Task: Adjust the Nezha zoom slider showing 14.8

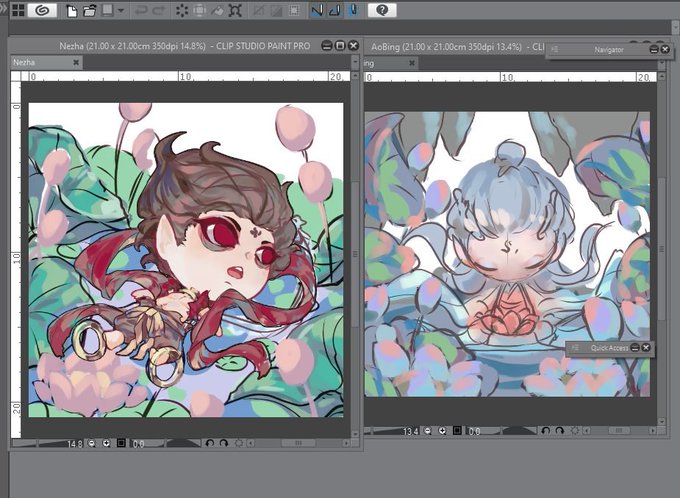Action: pos(48,444)
